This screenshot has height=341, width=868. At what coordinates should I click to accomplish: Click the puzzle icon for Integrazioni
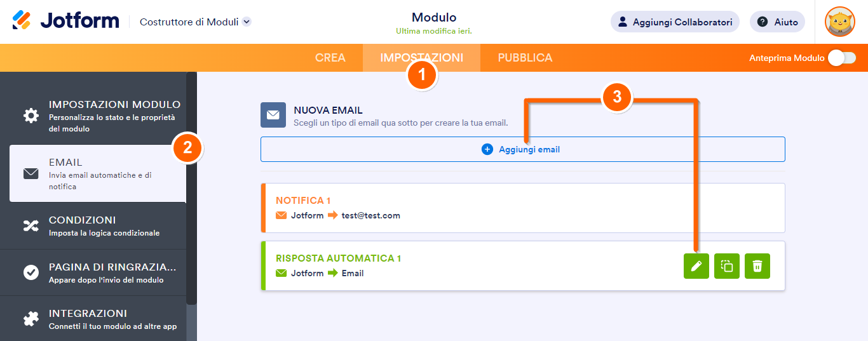click(x=31, y=319)
